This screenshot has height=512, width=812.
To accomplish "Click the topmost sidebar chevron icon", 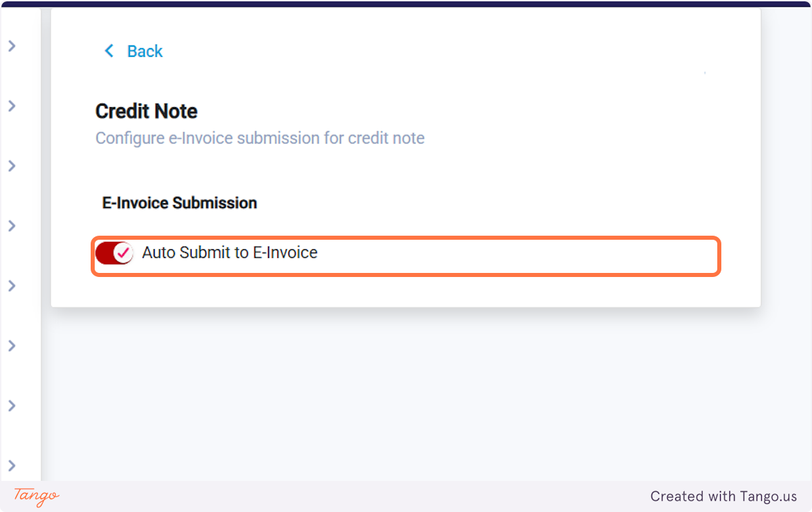I will point(12,46).
